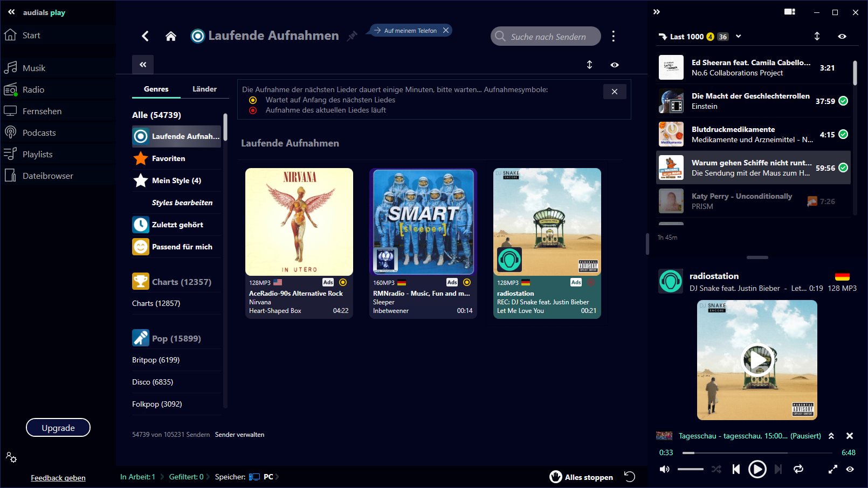The width and height of the screenshot is (868, 488).
Task: Seek in the playback progress bar
Action: click(x=757, y=452)
